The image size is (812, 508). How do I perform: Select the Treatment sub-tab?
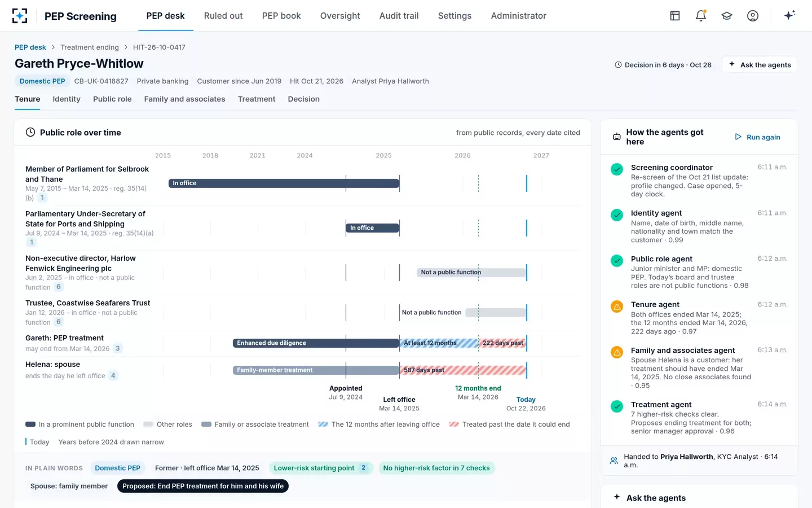pyautogui.click(x=257, y=99)
